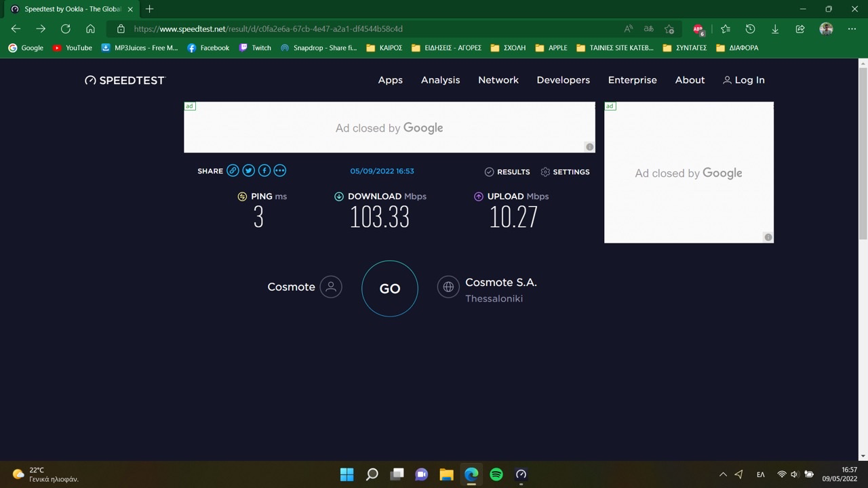
Task: Expand the ΔΙΑΦΟΡΑ bookmarks folder
Action: coord(738,48)
